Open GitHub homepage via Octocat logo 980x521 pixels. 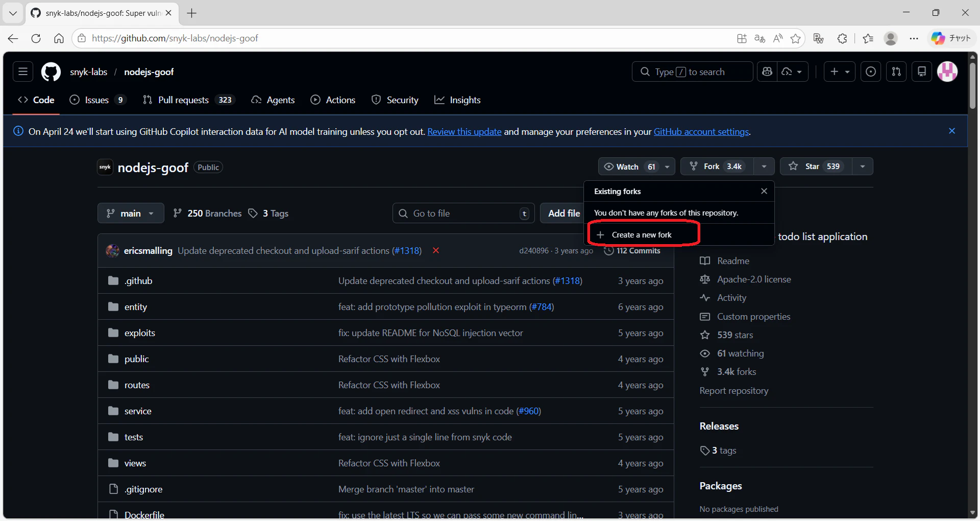pos(51,72)
